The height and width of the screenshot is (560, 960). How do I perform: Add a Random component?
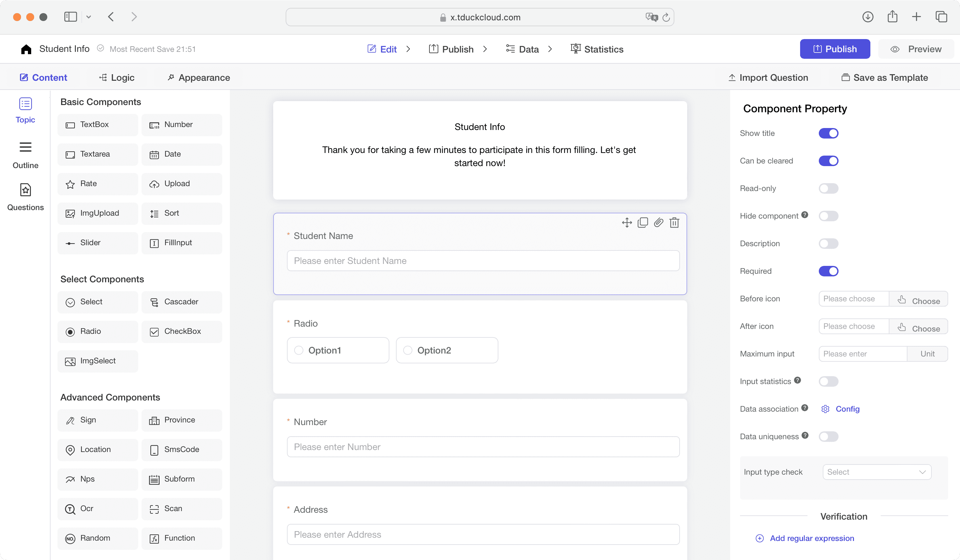(x=98, y=538)
